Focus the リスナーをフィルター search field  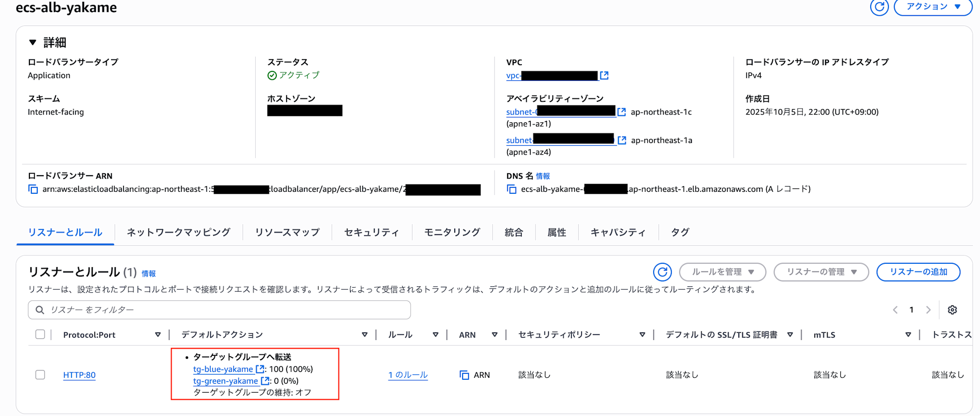point(220,310)
